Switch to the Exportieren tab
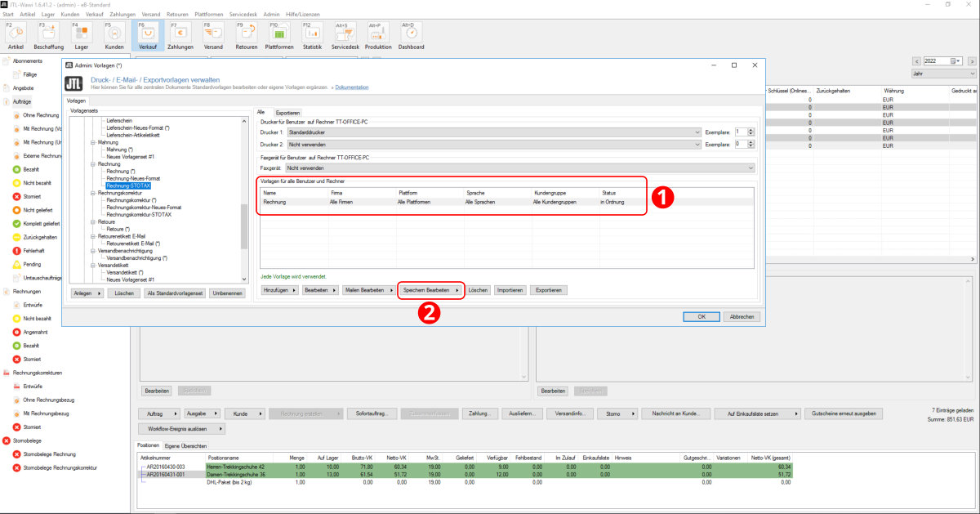 point(287,113)
